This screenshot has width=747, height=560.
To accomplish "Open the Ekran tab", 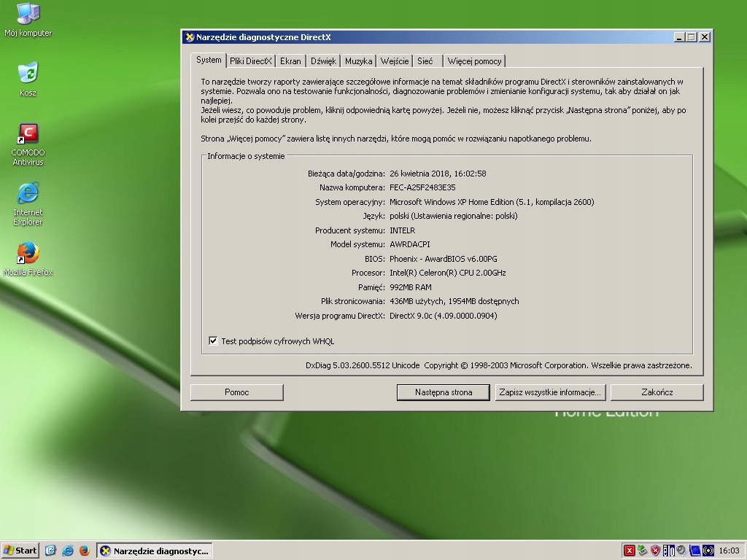I will click(x=290, y=61).
